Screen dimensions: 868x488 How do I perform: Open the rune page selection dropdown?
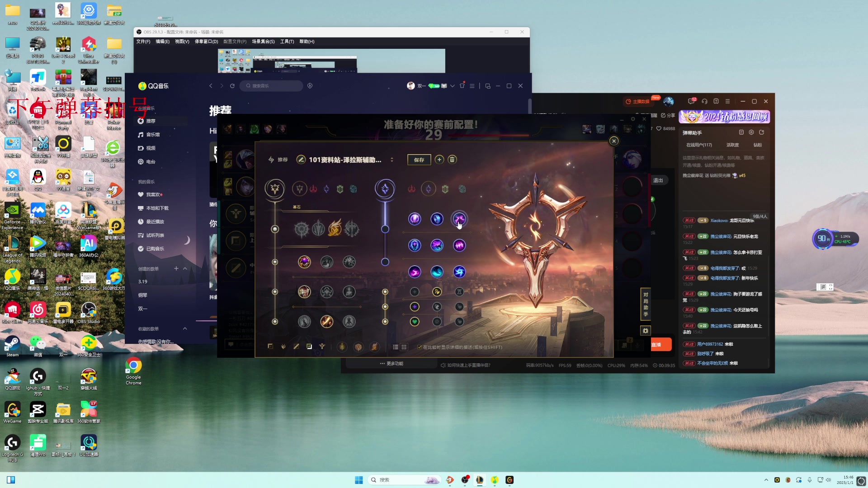tap(392, 160)
